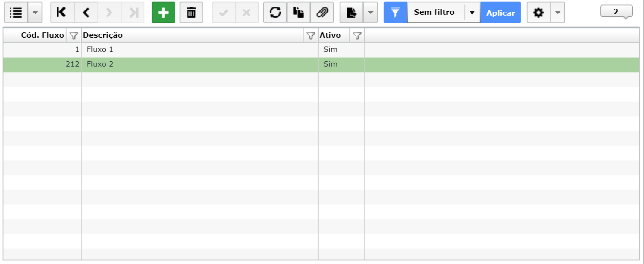
Task: Filter the Cód. Fluxo column
Action: 74,35
